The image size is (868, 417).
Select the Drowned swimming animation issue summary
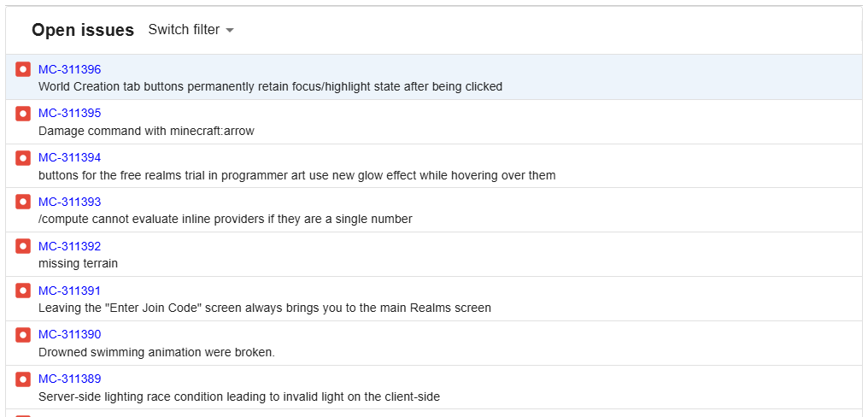click(156, 352)
